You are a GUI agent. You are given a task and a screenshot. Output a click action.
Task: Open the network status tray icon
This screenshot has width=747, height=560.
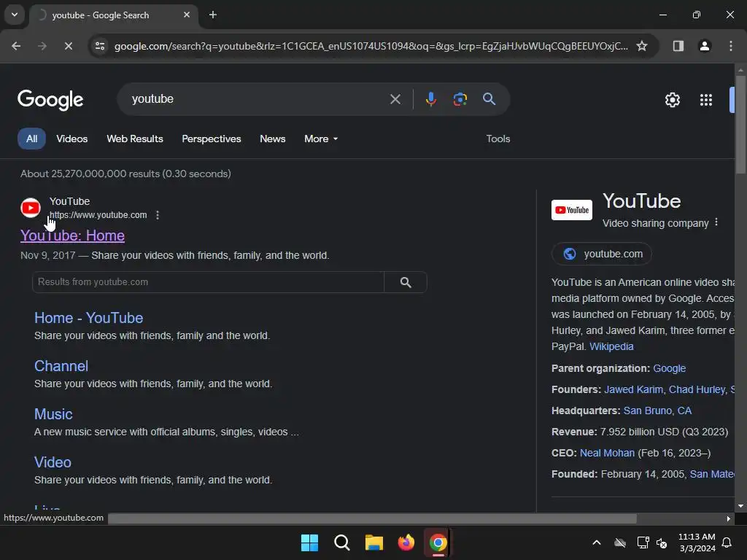pos(643,542)
